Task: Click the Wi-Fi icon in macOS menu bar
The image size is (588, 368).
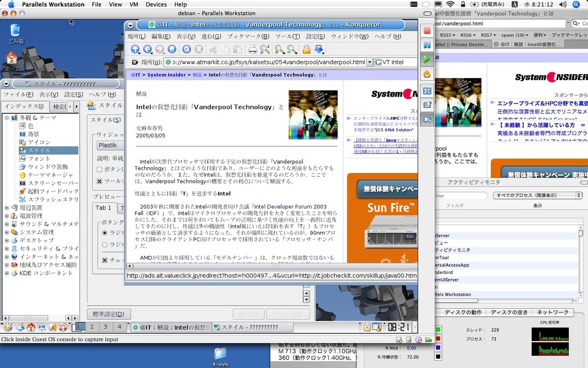Action: coord(450,4)
